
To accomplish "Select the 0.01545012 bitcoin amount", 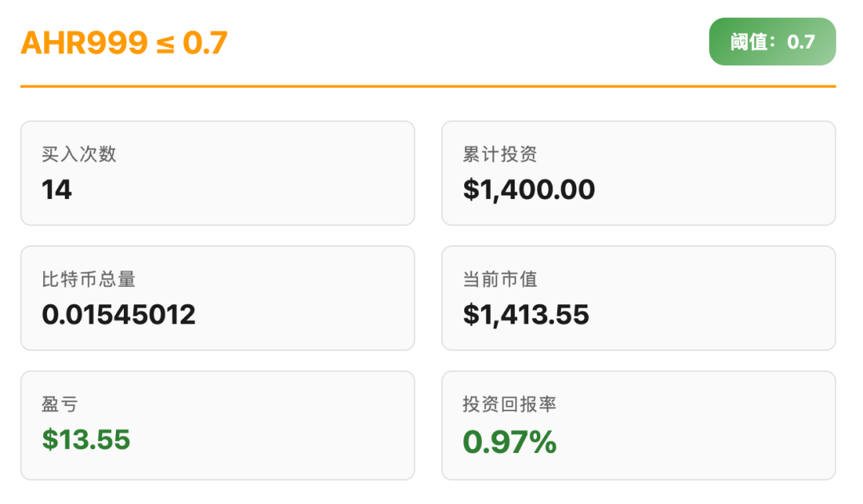I will 119,315.
